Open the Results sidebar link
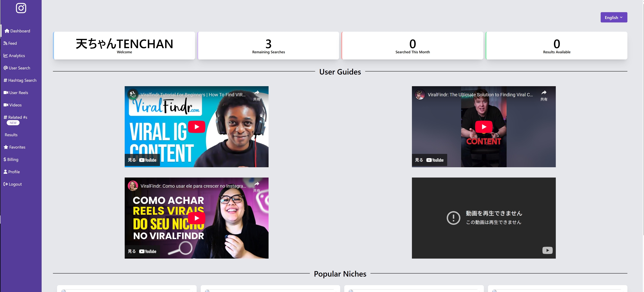The height and width of the screenshot is (292, 644). tap(11, 135)
